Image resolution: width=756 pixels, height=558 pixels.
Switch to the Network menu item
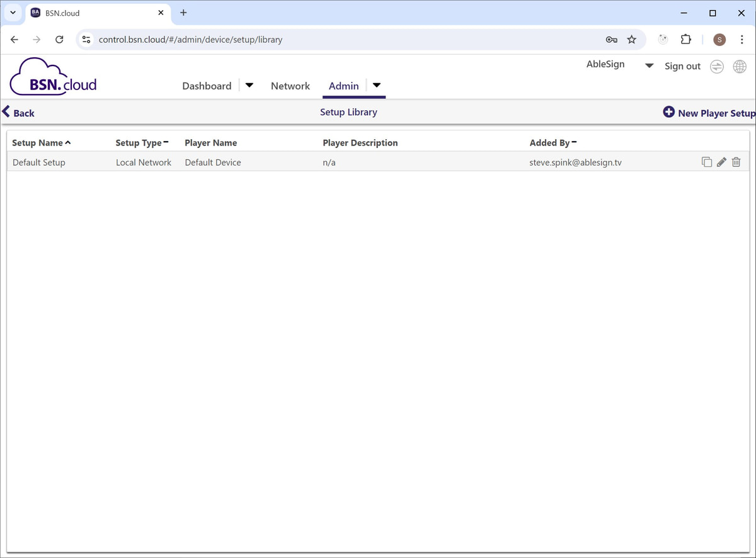(x=290, y=86)
